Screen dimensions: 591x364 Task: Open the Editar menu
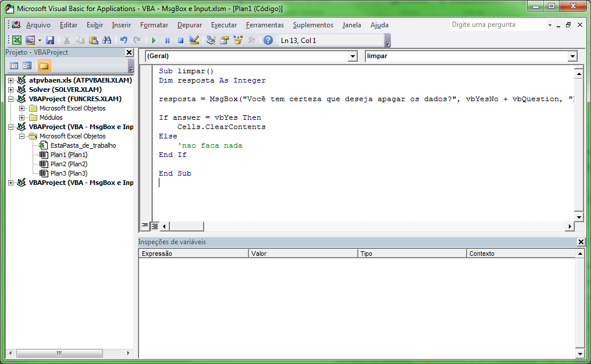(69, 25)
